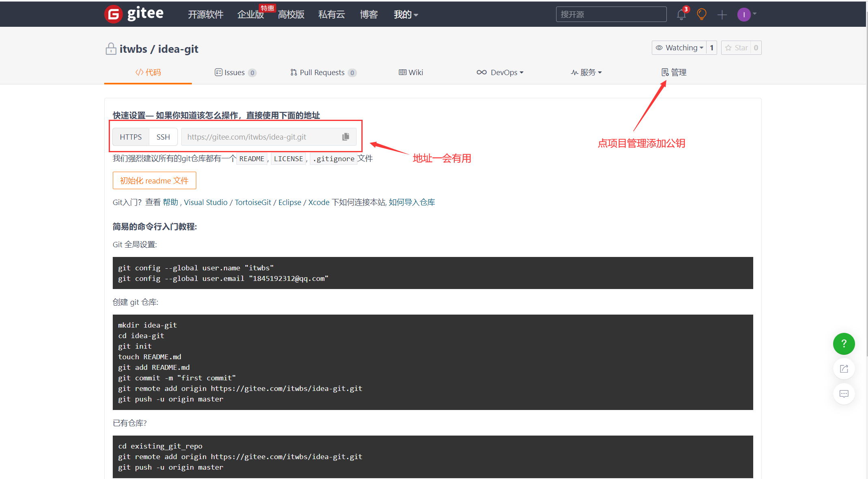Open the Watching dropdown
Viewport: 868px width, 479px height.
pos(679,48)
